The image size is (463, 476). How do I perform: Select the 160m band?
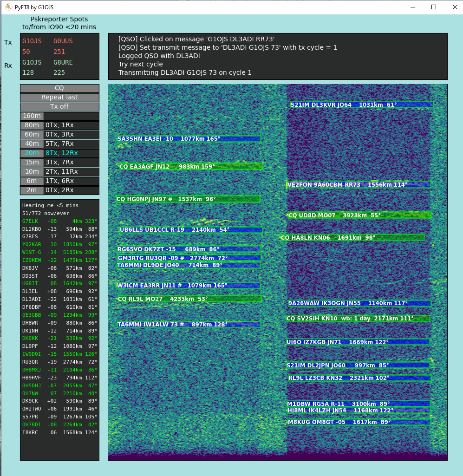(x=32, y=116)
